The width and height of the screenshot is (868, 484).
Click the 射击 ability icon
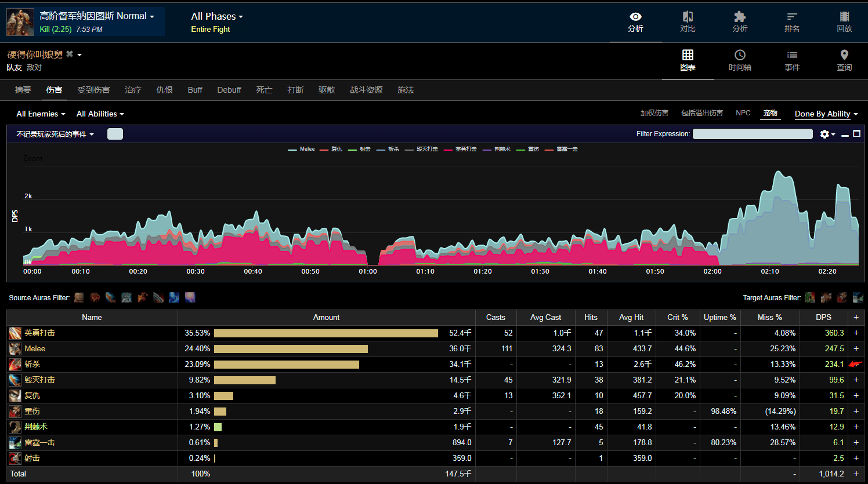coord(15,458)
